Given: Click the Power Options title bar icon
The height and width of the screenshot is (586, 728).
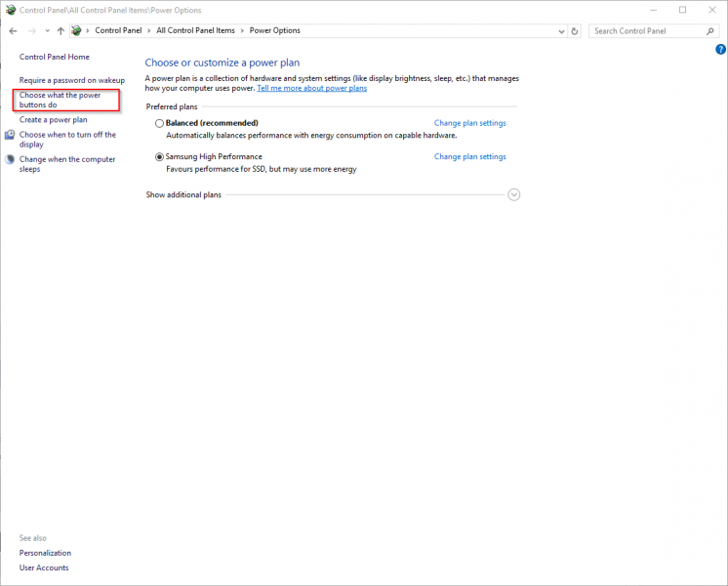Looking at the screenshot, I should click(x=11, y=10).
